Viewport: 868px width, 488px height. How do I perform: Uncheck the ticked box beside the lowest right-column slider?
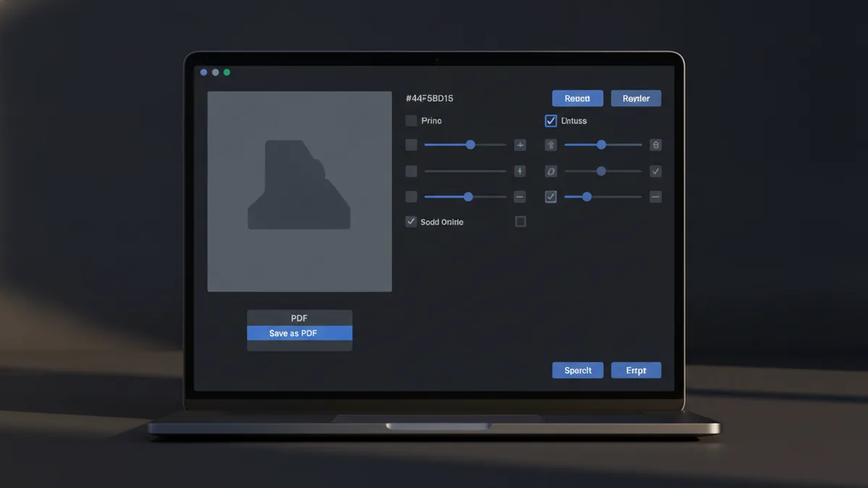point(550,197)
